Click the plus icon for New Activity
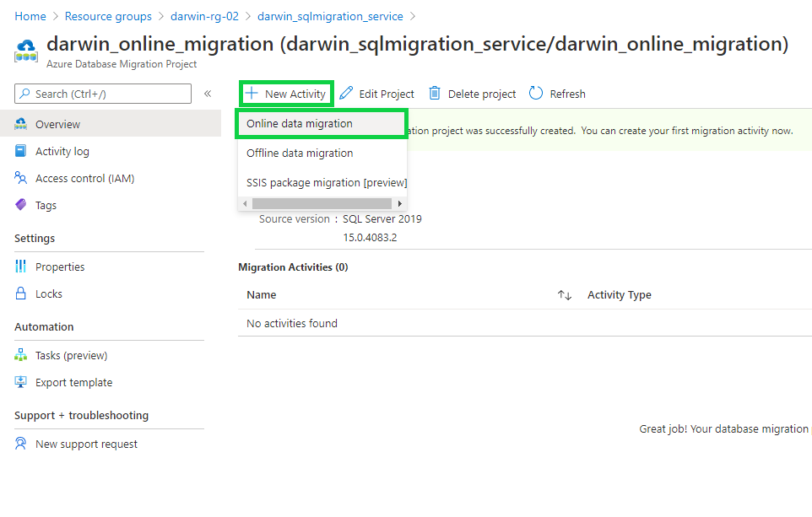The height and width of the screenshot is (517, 812). click(x=252, y=93)
